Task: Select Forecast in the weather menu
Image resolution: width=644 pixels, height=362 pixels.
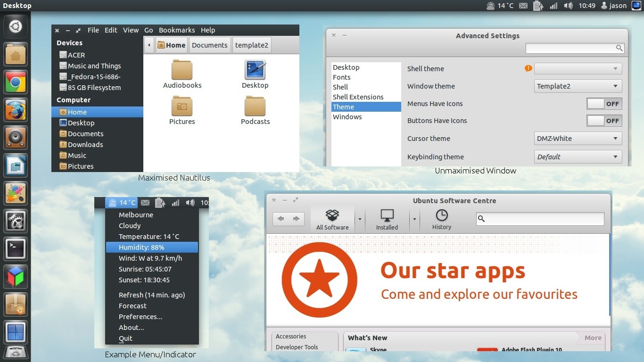Action: 152,306
